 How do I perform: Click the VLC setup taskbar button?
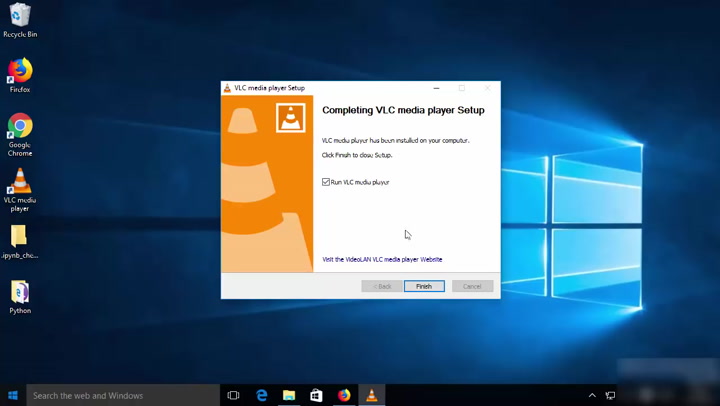pyautogui.click(x=372, y=395)
